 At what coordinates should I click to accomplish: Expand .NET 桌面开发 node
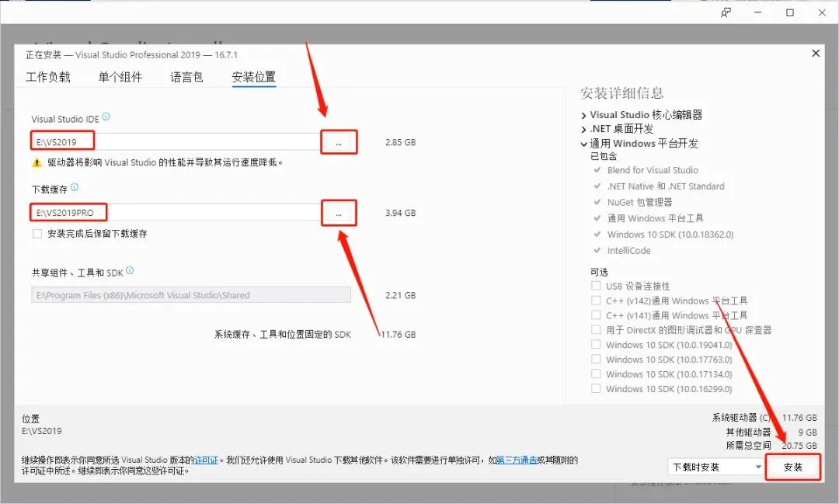click(x=583, y=129)
